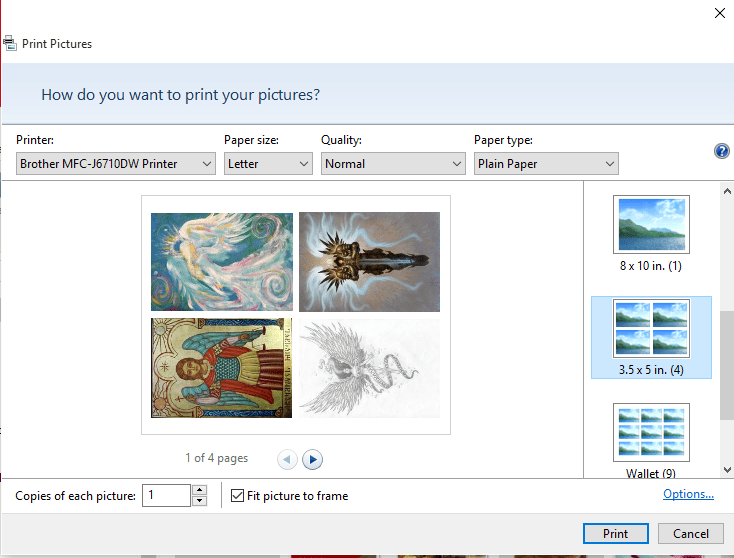Click the Copies of each picture field
Screen dimensions: 734x558
point(165,495)
